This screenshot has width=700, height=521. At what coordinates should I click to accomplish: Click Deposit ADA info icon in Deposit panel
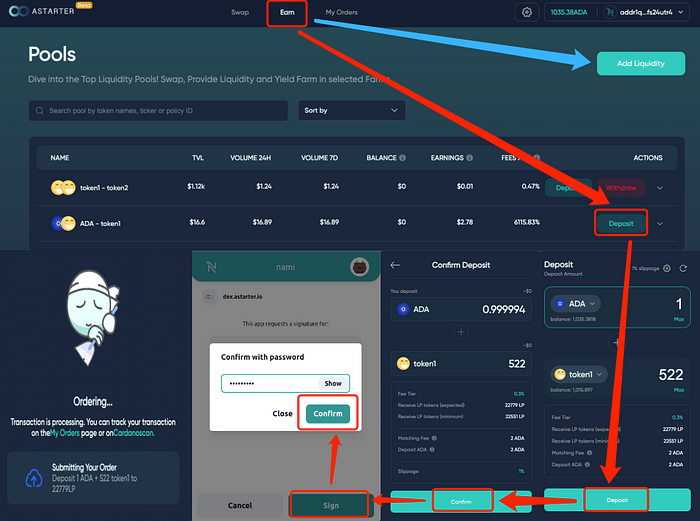[587, 464]
